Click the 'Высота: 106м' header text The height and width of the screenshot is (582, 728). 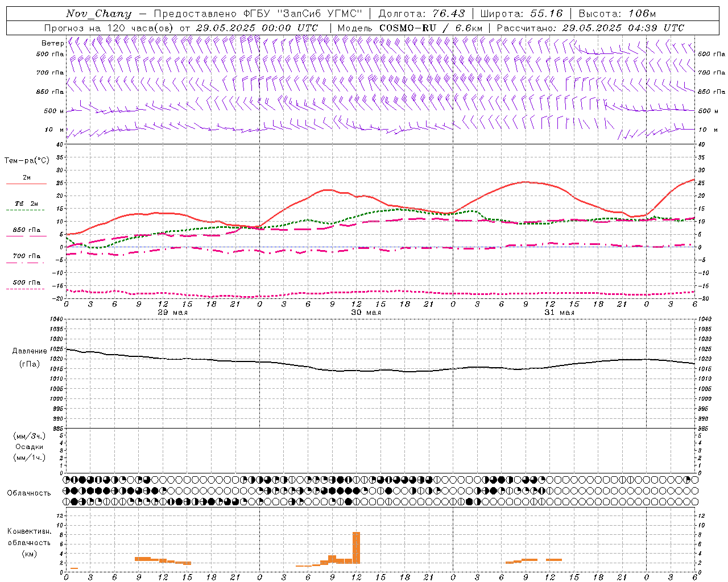tap(617, 14)
